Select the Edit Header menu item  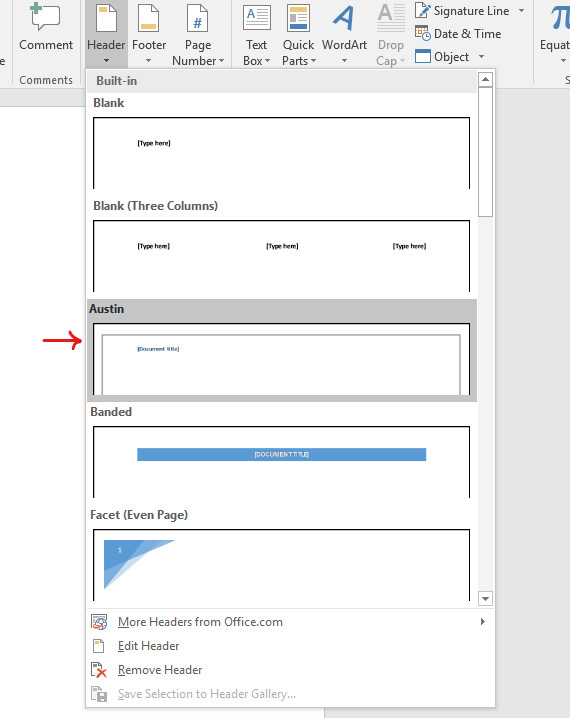[148, 646]
